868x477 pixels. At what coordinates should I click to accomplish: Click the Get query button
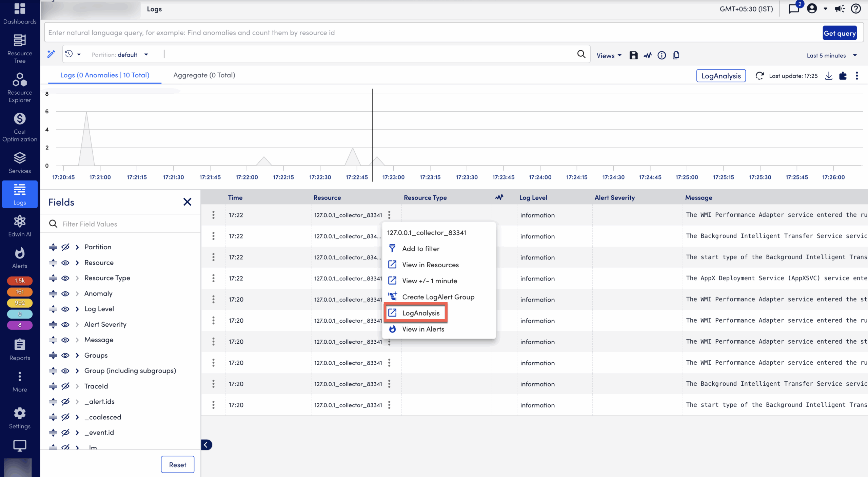point(840,33)
